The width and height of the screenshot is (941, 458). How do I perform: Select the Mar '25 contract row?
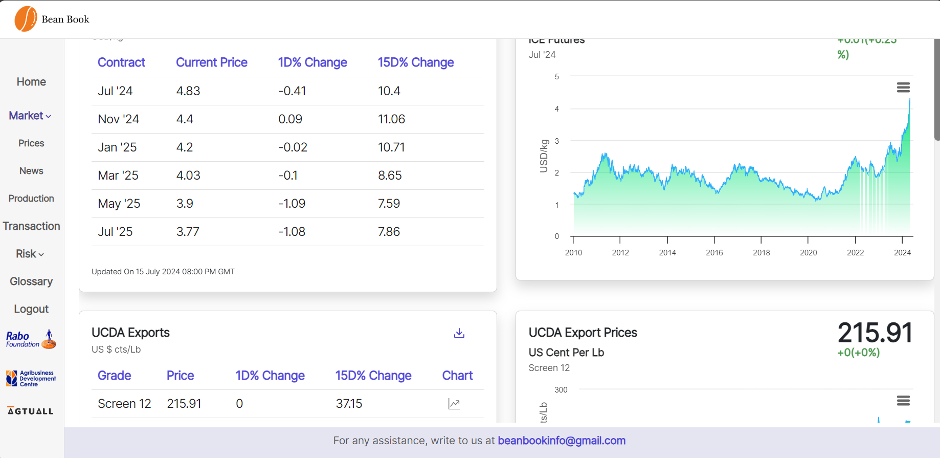click(x=287, y=176)
